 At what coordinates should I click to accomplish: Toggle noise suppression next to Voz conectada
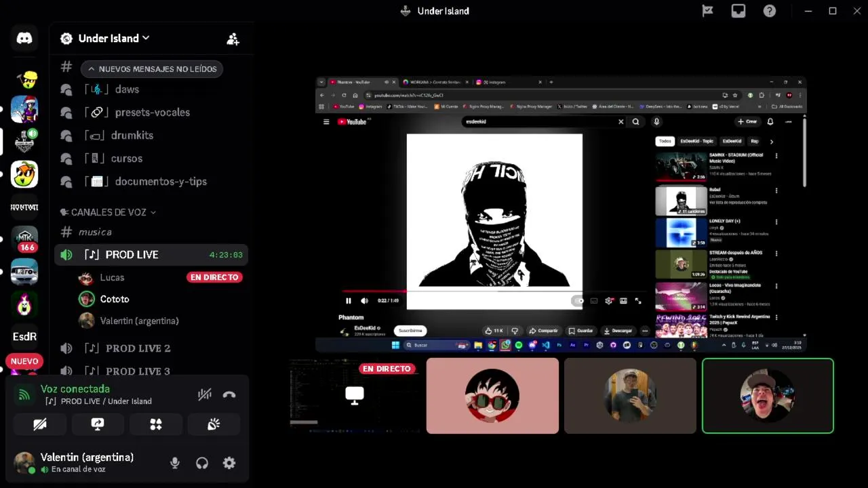click(x=204, y=394)
